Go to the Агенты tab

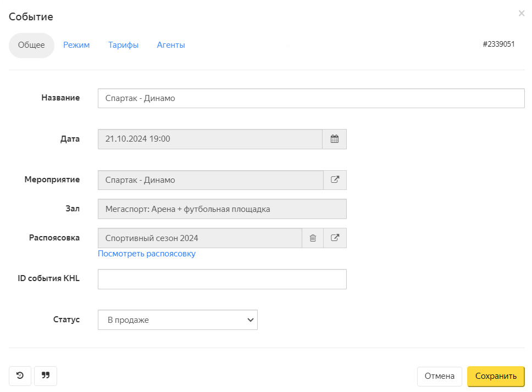171,45
